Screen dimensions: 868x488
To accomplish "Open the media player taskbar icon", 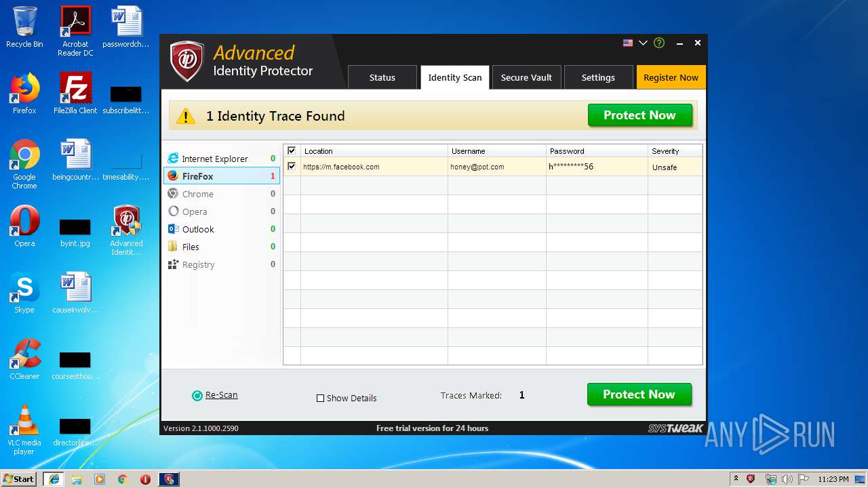I will (x=100, y=479).
